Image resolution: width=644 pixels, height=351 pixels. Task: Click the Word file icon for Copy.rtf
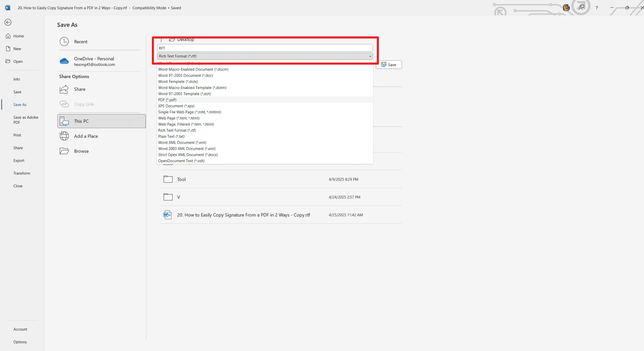(167, 215)
